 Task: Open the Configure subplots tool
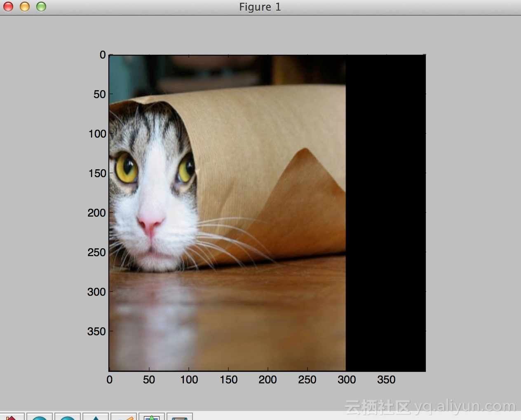point(152,417)
